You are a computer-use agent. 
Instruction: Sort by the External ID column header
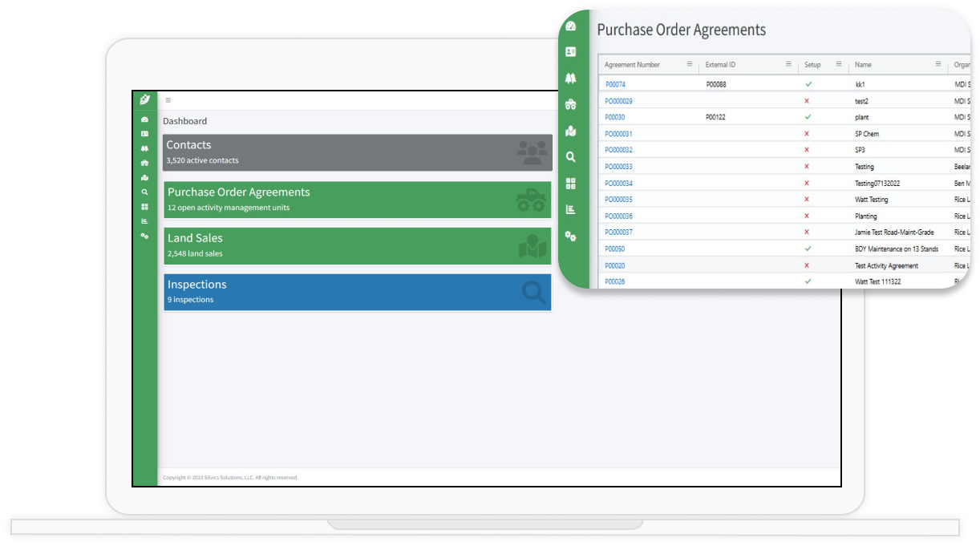tap(720, 65)
